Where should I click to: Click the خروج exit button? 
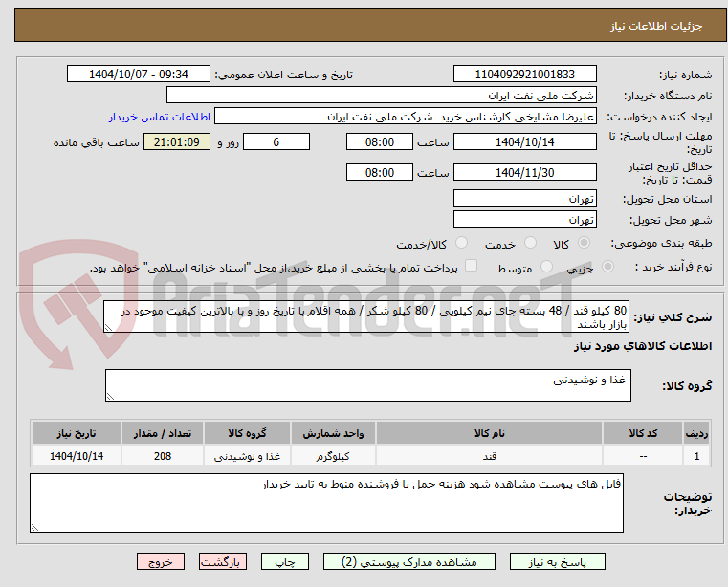click(160, 561)
